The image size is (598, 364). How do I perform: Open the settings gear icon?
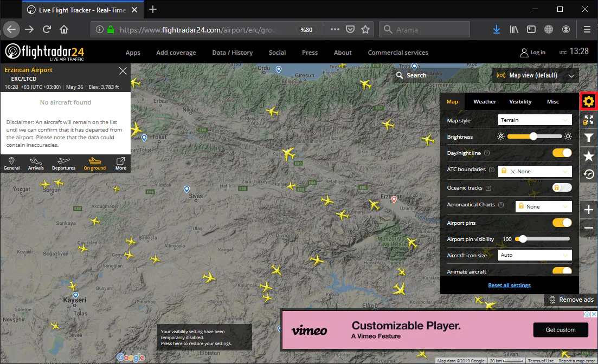coord(589,101)
